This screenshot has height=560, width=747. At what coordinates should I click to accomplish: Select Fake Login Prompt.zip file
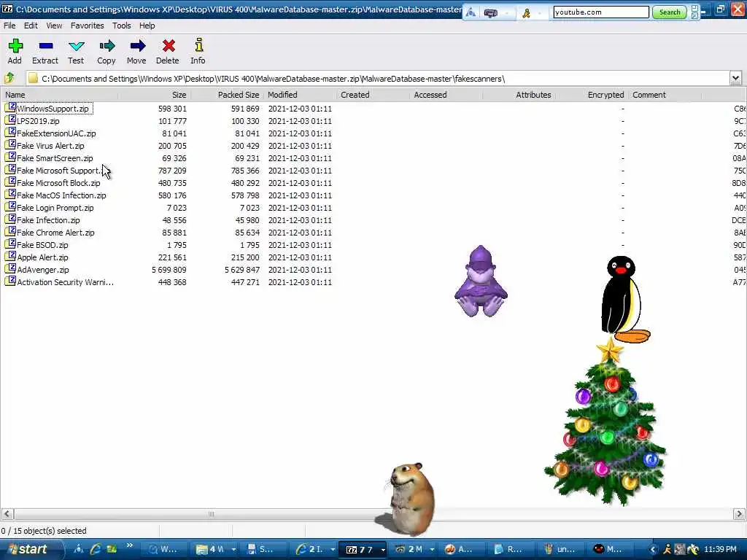pyautogui.click(x=55, y=208)
